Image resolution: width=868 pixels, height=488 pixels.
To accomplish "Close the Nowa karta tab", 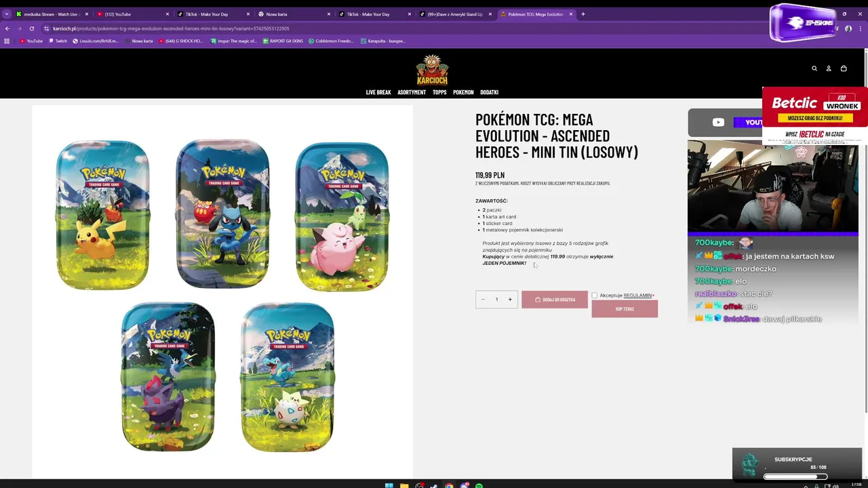I will (329, 14).
